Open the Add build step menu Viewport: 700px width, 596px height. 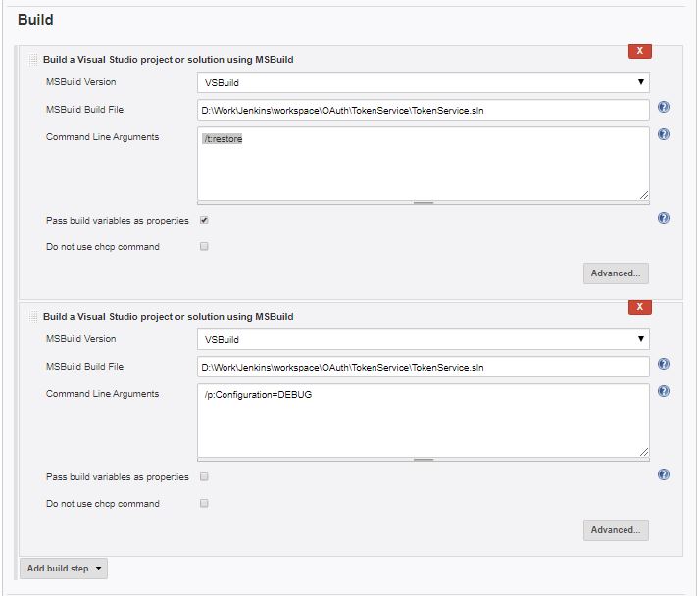tap(64, 569)
